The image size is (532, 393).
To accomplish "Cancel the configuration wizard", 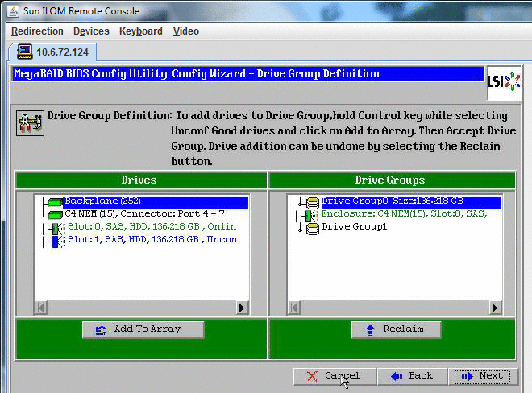I will (x=335, y=376).
